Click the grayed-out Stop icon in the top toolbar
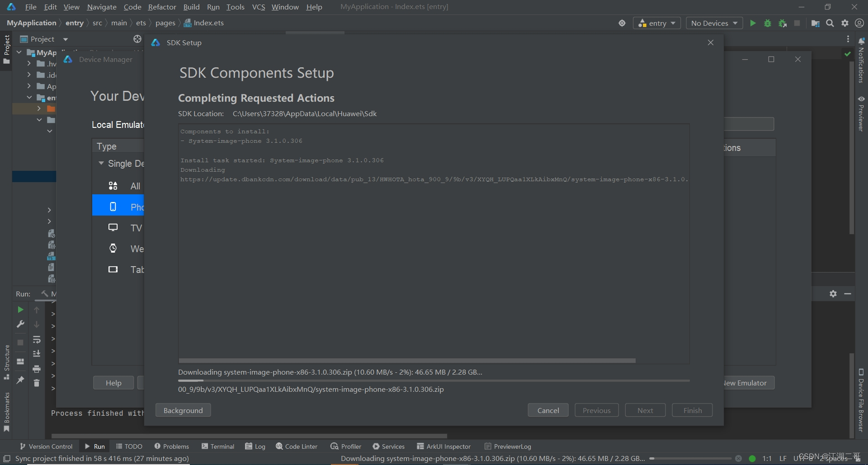This screenshot has height=465, width=868. click(797, 23)
